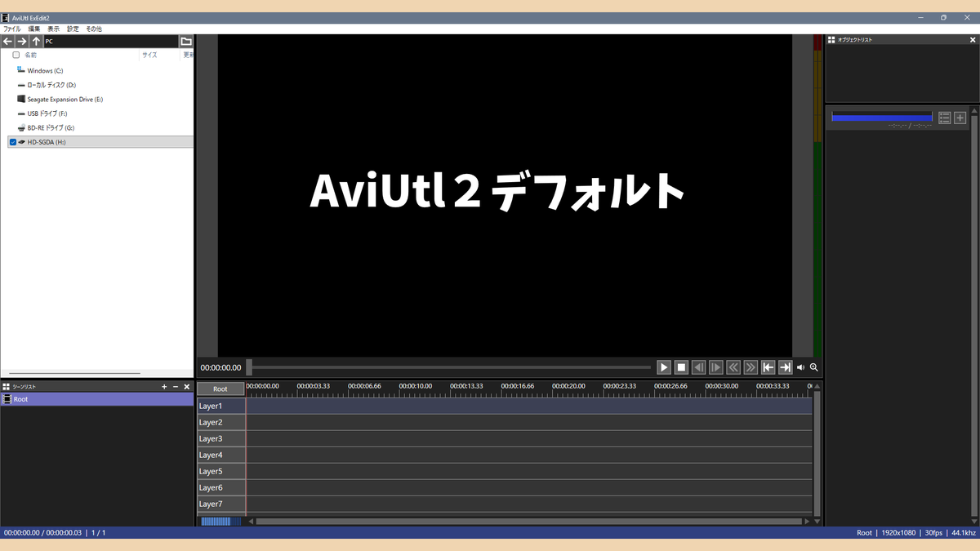Image resolution: width=980 pixels, height=551 pixels.
Task: Click the PC path field
Action: (111, 41)
